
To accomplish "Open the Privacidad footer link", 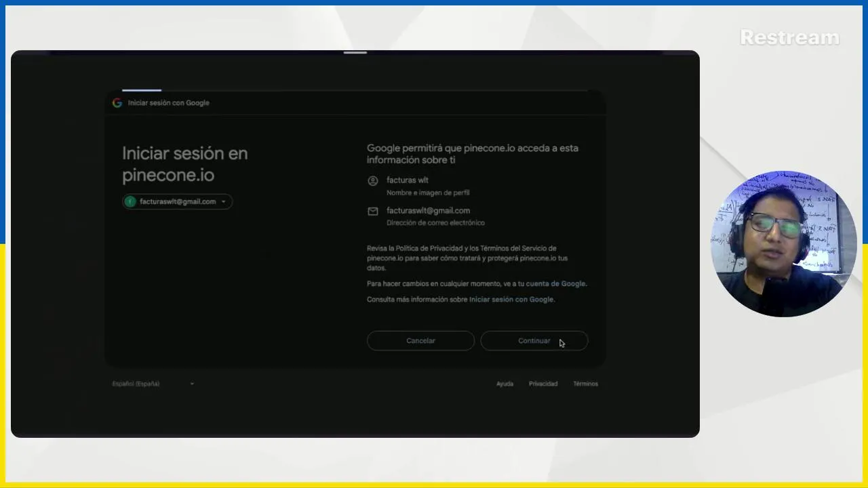I will (x=543, y=384).
